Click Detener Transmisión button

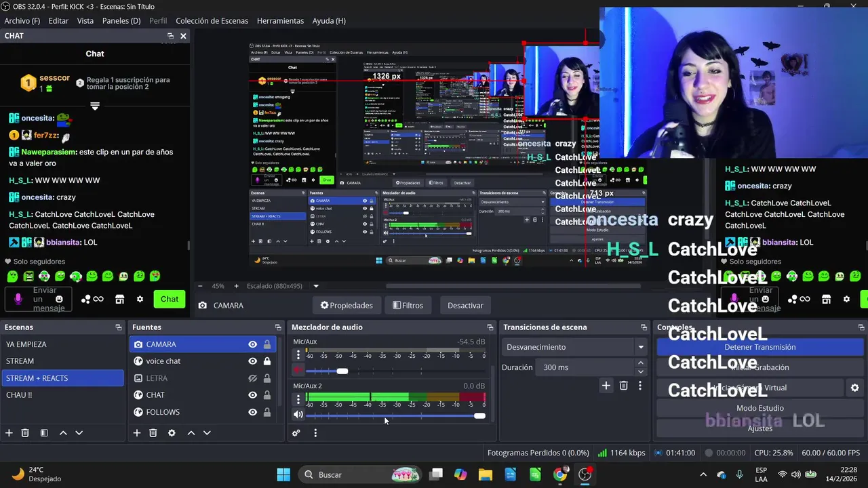coord(760,347)
